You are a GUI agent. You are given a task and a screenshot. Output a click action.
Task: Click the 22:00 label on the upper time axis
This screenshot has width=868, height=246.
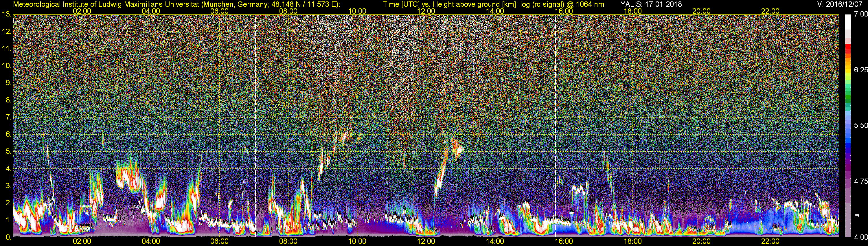[x=770, y=11]
